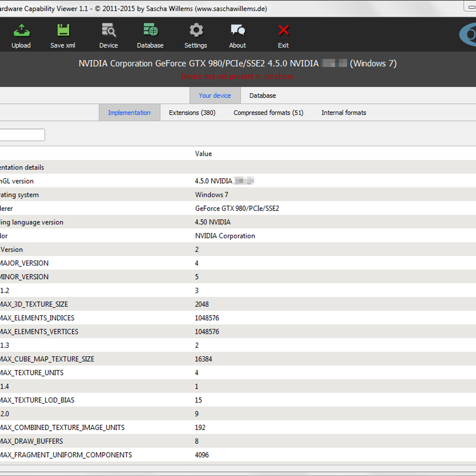Open the Device toolbar icon
Image resolution: width=476 pixels, height=476 pixels.
click(x=108, y=31)
